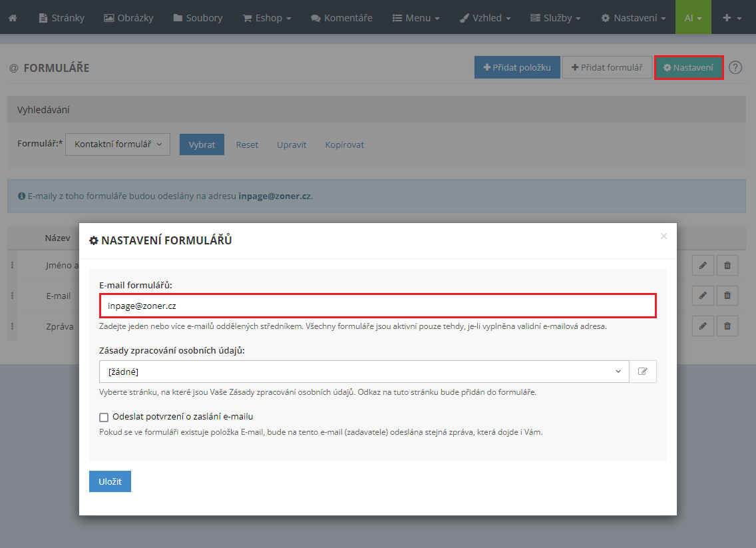This screenshot has height=548, width=756.
Task: Enable Odeslat potvrzení o zaslání e-mailu checkbox
Action: (104, 417)
